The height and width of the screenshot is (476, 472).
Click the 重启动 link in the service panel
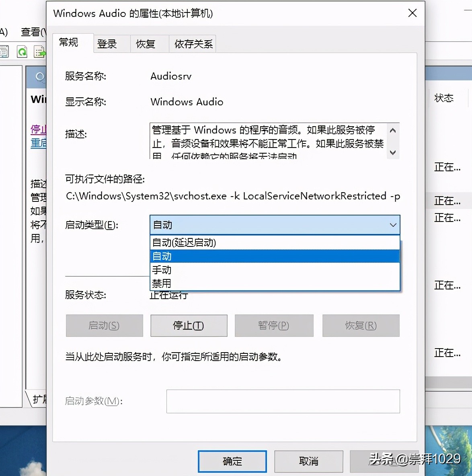coord(38,143)
